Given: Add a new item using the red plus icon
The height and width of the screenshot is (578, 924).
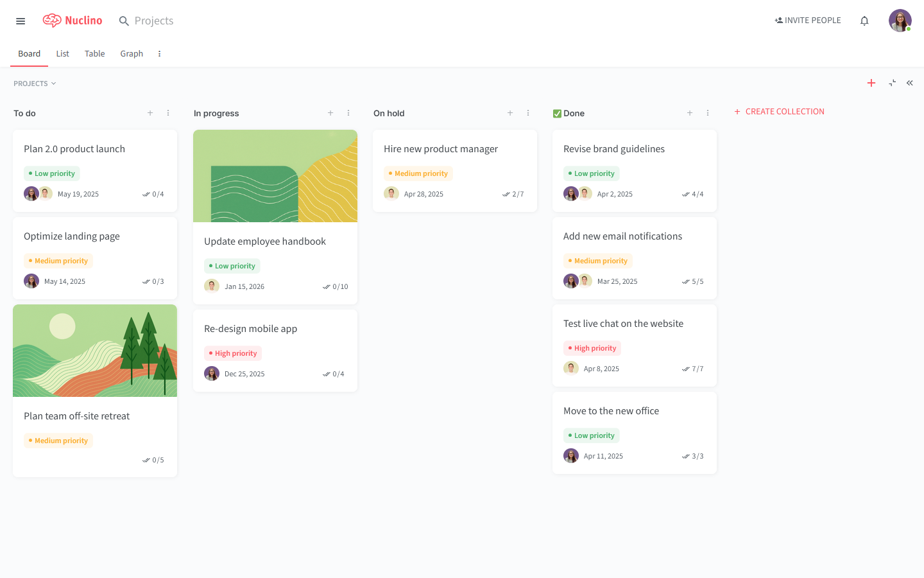Looking at the screenshot, I should pos(871,83).
